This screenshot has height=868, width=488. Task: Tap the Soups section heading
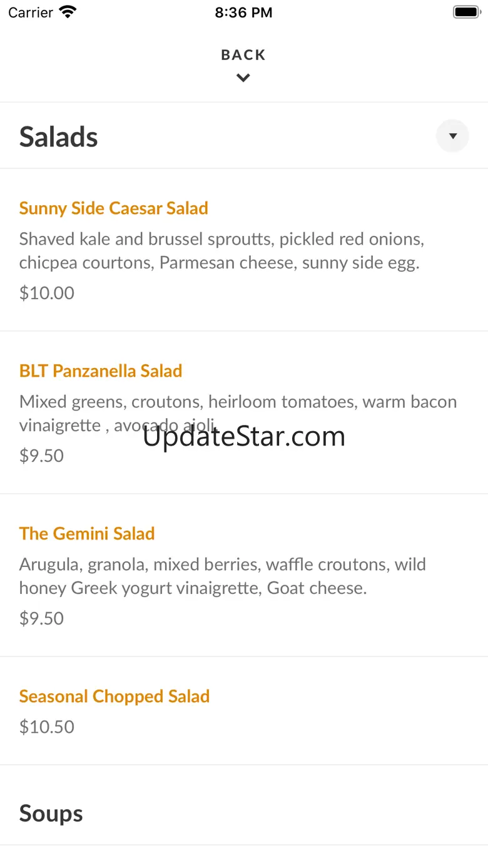[x=51, y=814]
